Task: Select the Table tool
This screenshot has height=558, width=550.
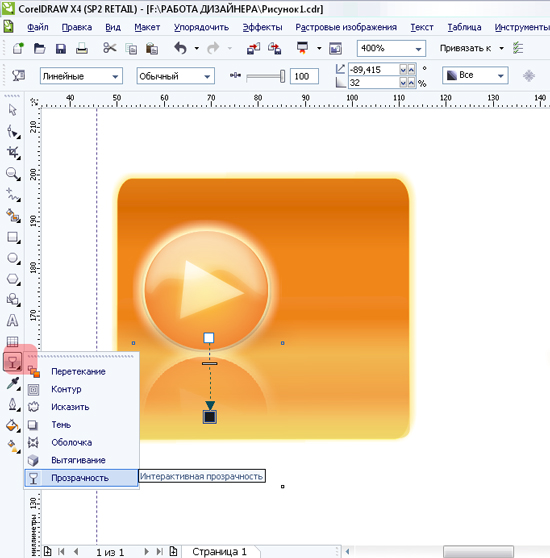Action: pos(12,342)
